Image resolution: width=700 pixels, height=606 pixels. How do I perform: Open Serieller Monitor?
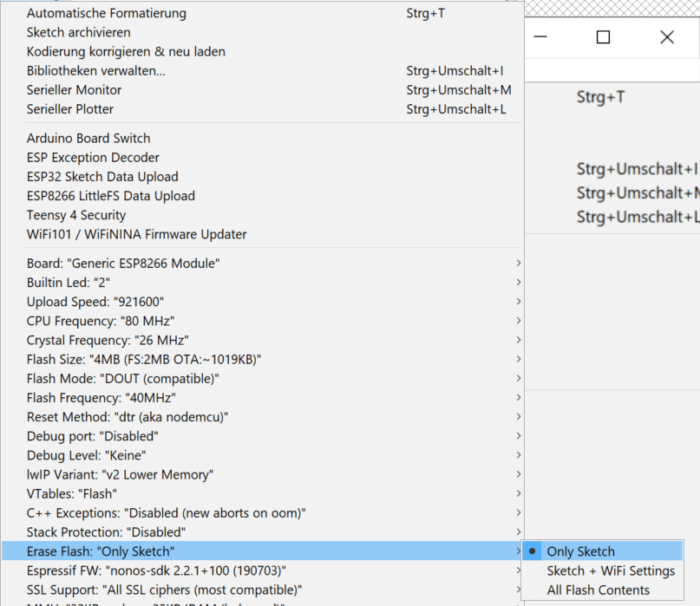75,90
